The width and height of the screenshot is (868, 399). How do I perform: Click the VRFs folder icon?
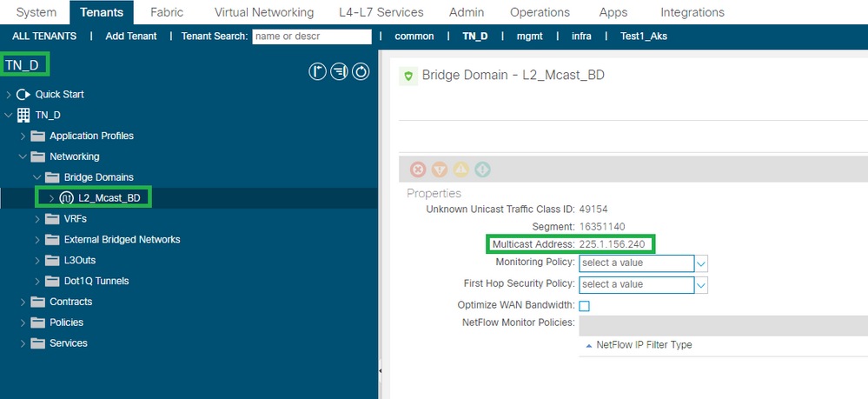[x=53, y=219]
